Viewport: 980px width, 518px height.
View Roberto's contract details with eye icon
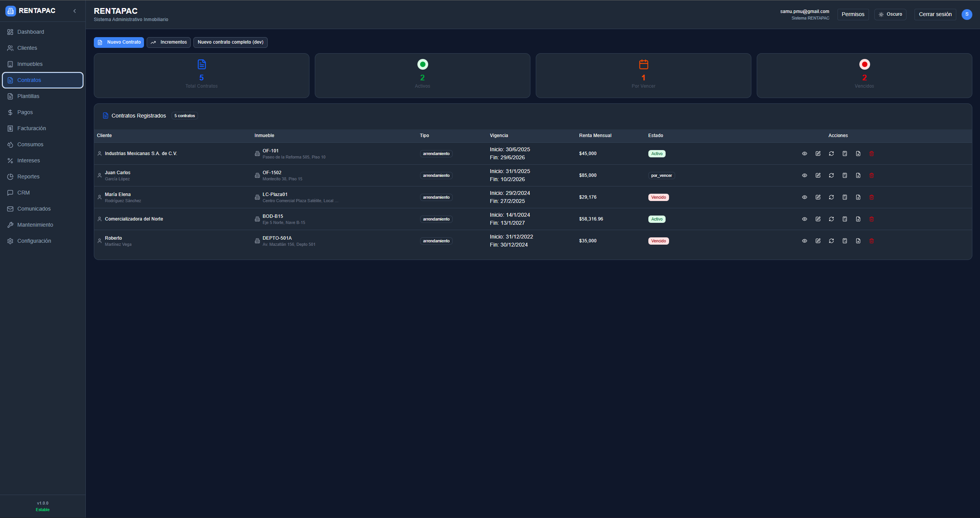tap(804, 241)
